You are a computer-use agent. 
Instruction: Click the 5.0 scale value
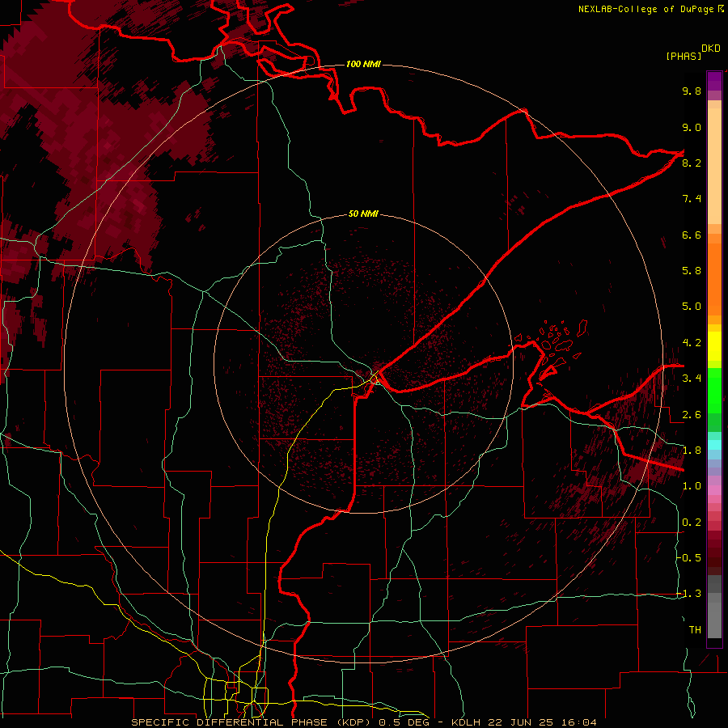692,307
